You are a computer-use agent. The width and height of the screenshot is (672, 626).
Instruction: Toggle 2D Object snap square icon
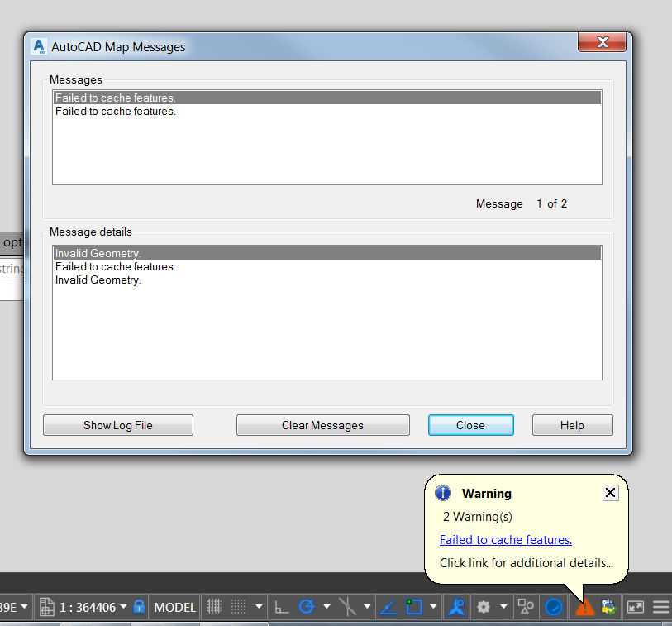[x=413, y=607]
